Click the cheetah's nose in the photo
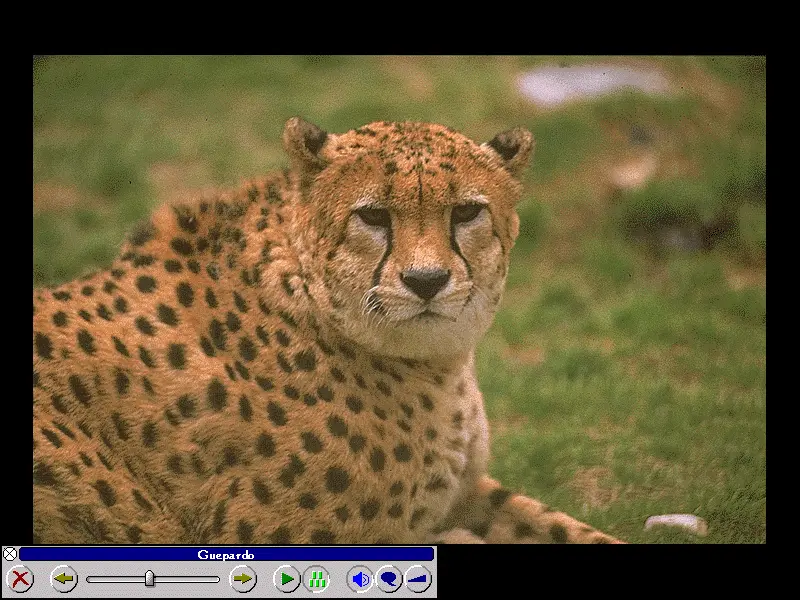800x600 pixels. point(426,282)
